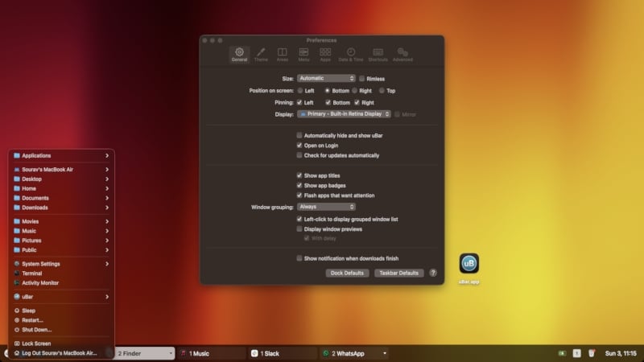Open the Public folder menu entry
Viewport: 644px width, 362px height.
(61, 249)
